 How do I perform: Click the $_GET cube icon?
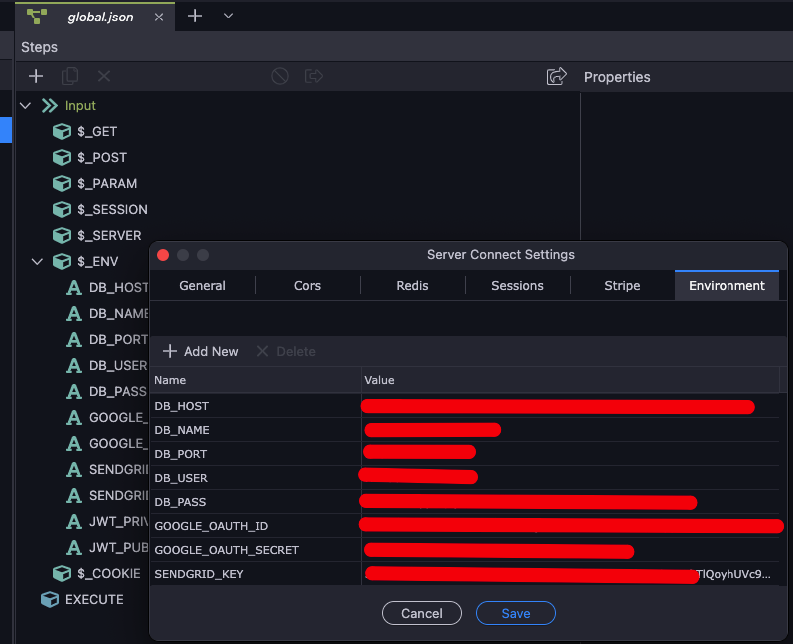[x=62, y=132]
